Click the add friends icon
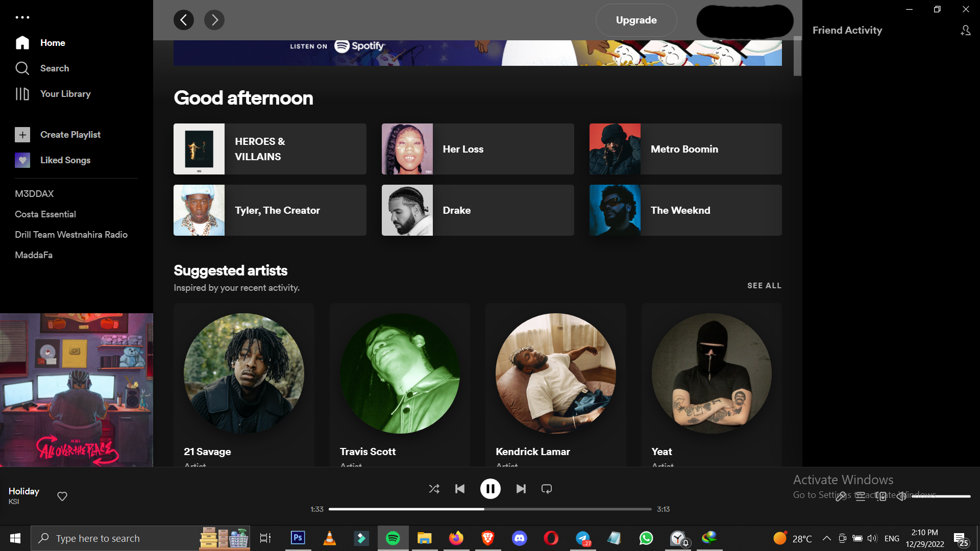980x551 pixels. tap(965, 31)
